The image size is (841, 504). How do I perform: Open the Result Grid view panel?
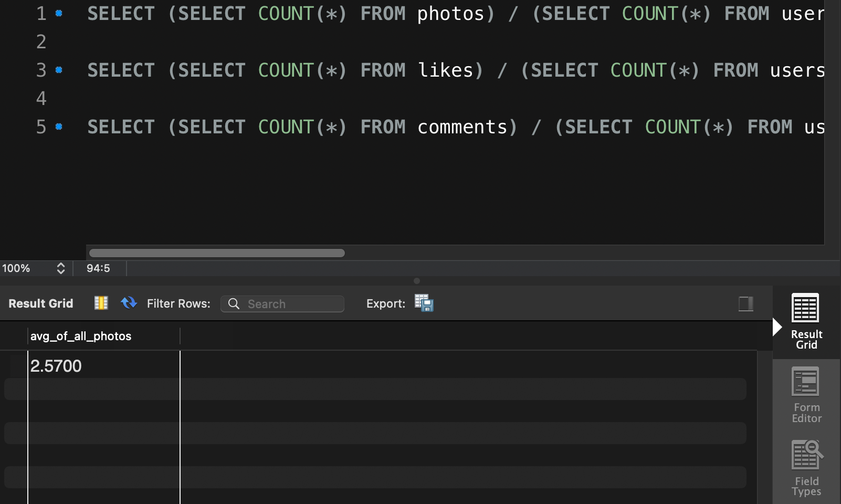click(806, 321)
